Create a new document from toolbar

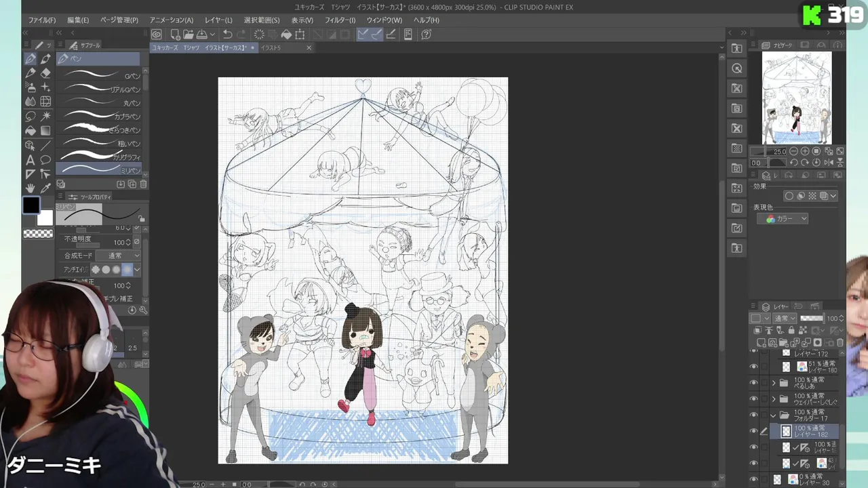click(175, 35)
